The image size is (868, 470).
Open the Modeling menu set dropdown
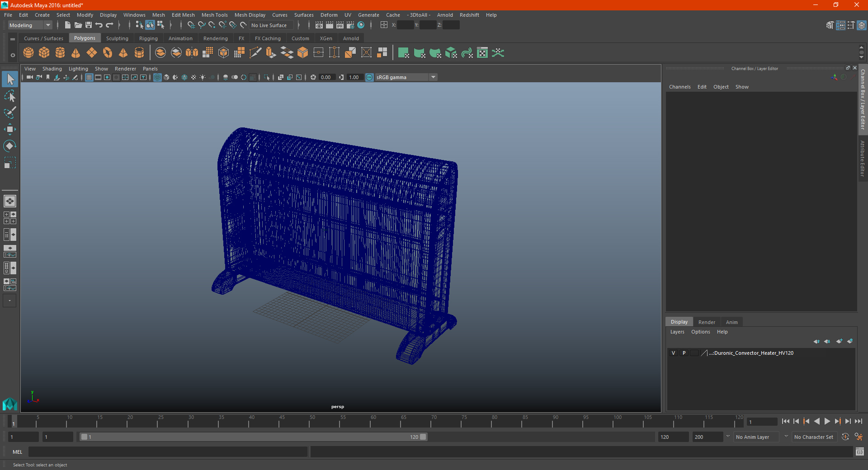(x=30, y=25)
